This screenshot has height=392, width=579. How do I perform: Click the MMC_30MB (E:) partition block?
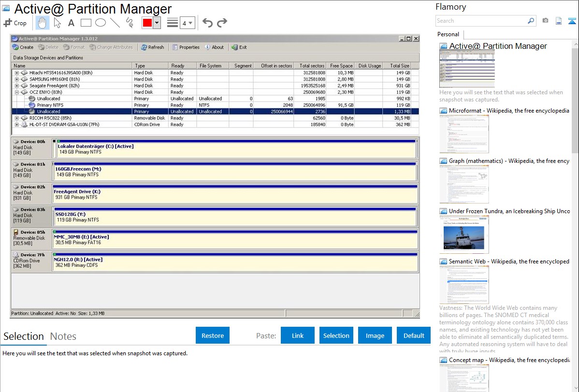coord(235,239)
